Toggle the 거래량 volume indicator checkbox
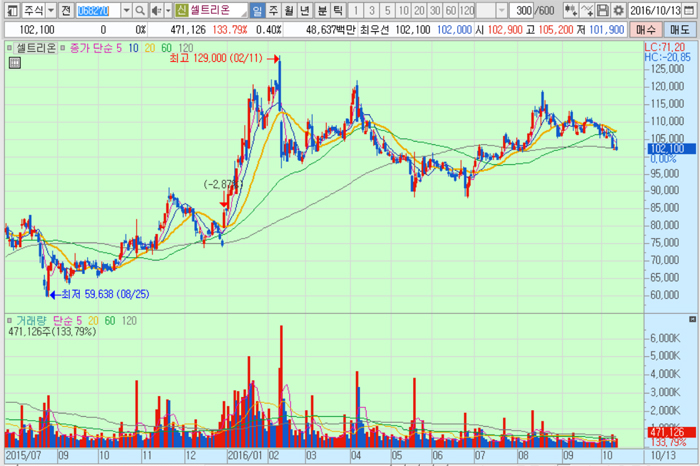Image resolution: width=700 pixels, height=466 pixels. (9, 320)
